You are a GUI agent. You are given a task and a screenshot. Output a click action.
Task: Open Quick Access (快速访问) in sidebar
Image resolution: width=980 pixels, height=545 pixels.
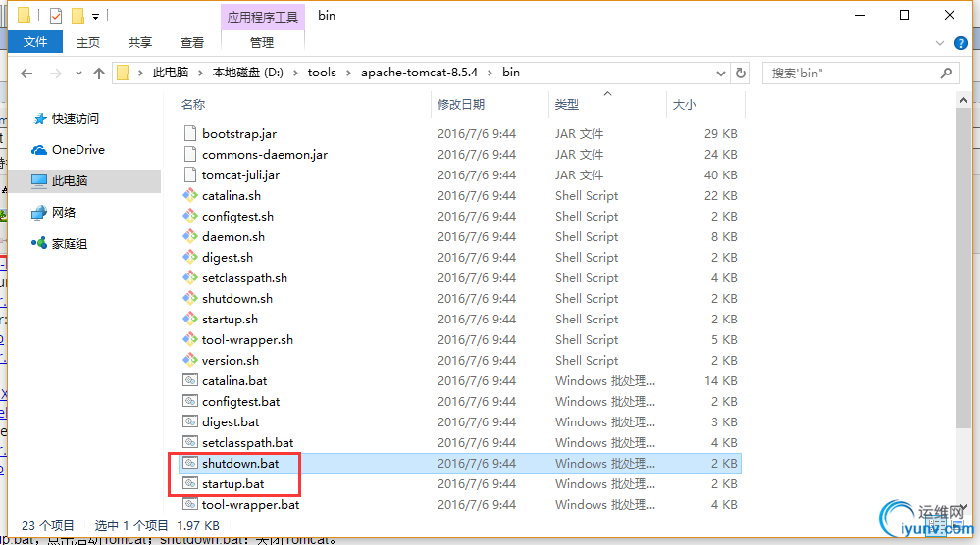[x=66, y=118]
